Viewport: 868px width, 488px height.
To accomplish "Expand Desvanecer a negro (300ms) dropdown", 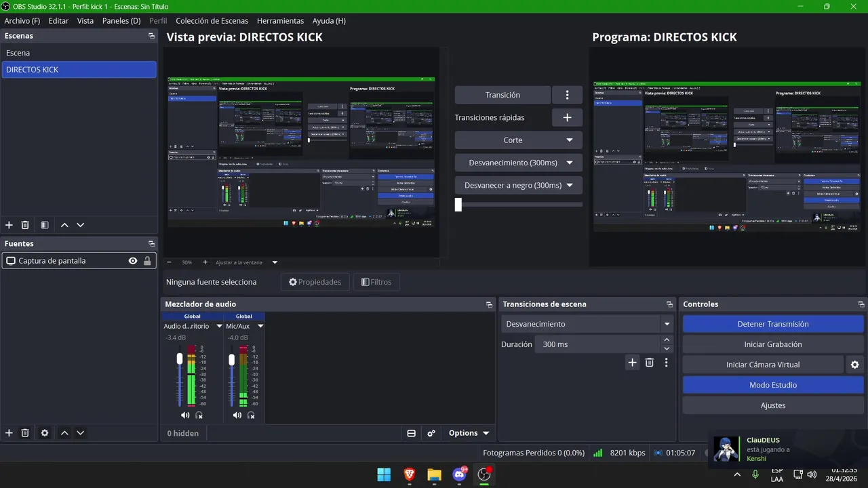I will (x=570, y=185).
